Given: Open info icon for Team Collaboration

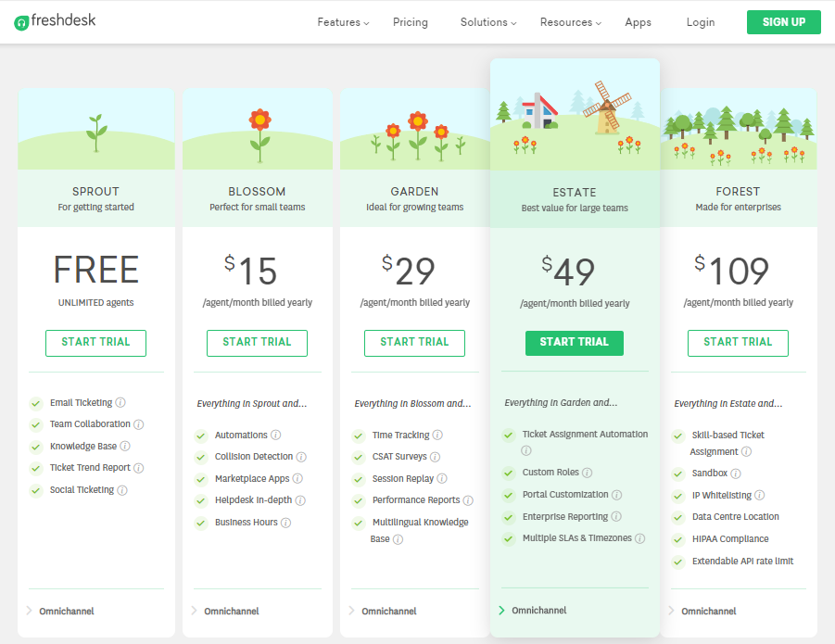Looking at the screenshot, I should (138, 424).
